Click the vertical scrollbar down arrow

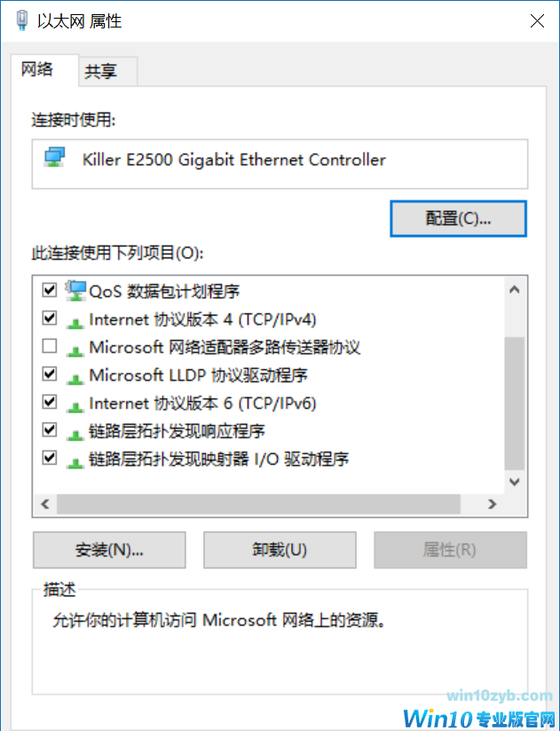pyautogui.click(x=514, y=482)
